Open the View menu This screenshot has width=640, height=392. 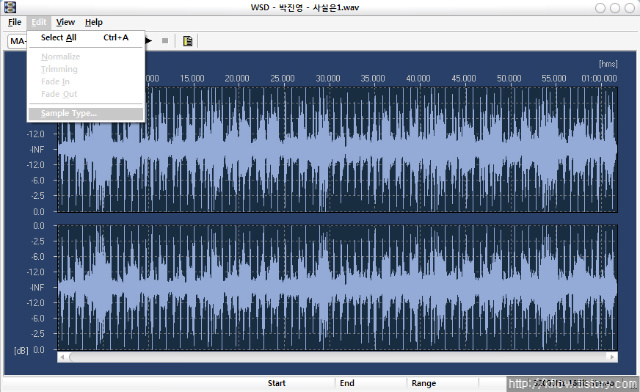coord(65,22)
